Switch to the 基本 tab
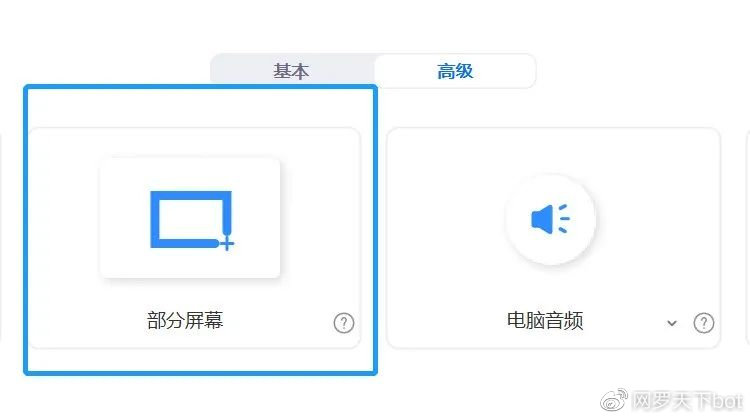 [291, 71]
